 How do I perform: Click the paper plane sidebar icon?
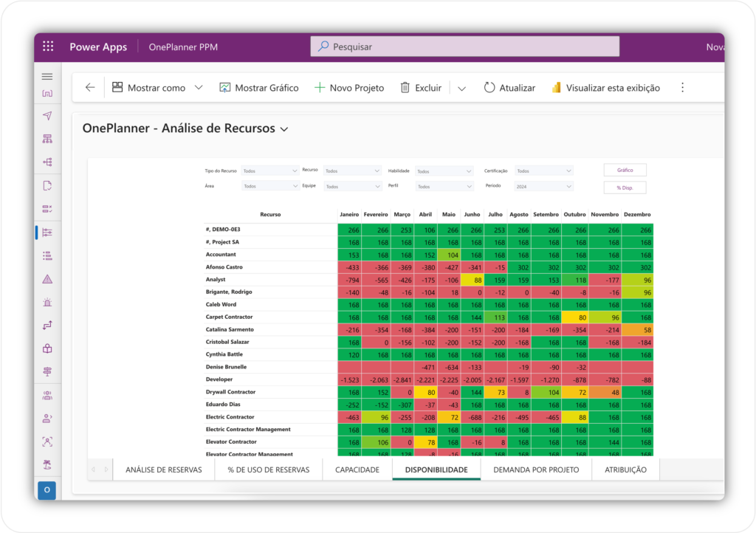(x=47, y=116)
